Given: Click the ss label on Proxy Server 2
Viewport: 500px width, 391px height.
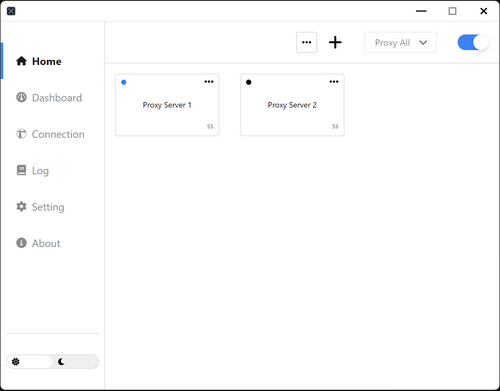Looking at the screenshot, I should [x=335, y=126].
